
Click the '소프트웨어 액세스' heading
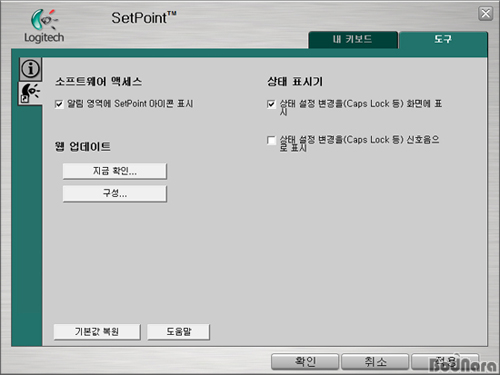point(99,81)
